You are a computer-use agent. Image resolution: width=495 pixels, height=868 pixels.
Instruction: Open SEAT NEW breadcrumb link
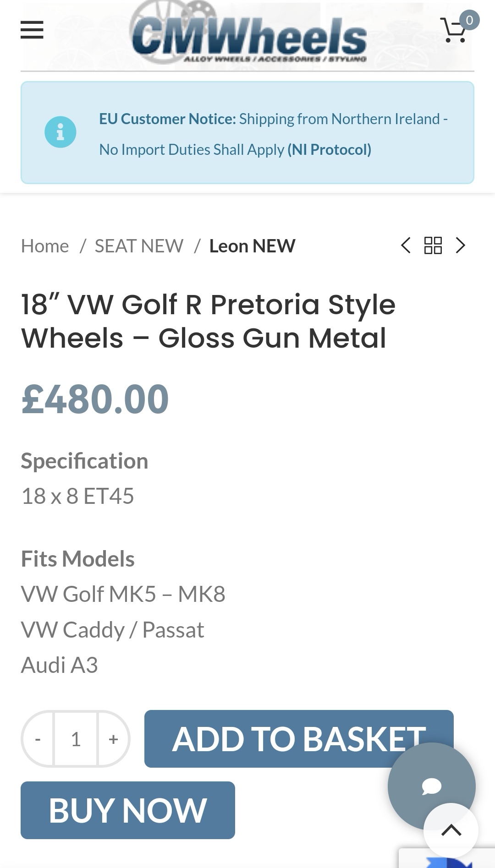tap(139, 246)
